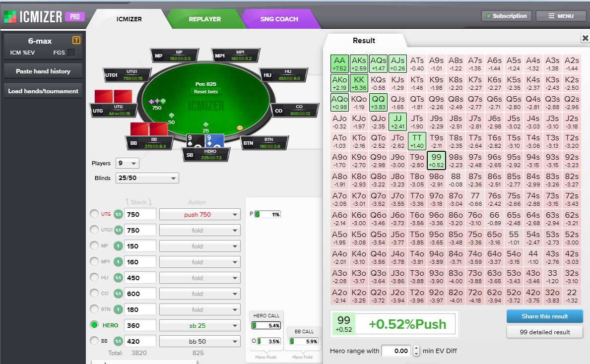Open the Blinds 25/50 dropdown
This screenshot has height=364, width=590.
[x=147, y=178]
